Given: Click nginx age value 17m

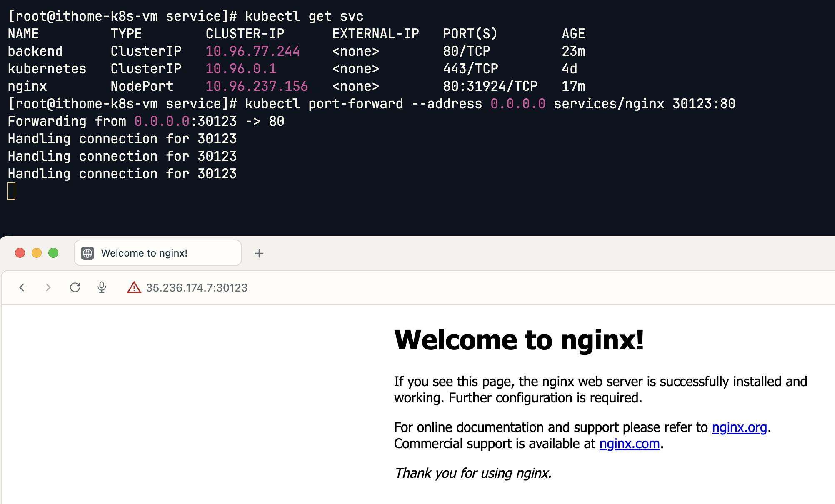Looking at the screenshot, I should (x=573, y=86).
